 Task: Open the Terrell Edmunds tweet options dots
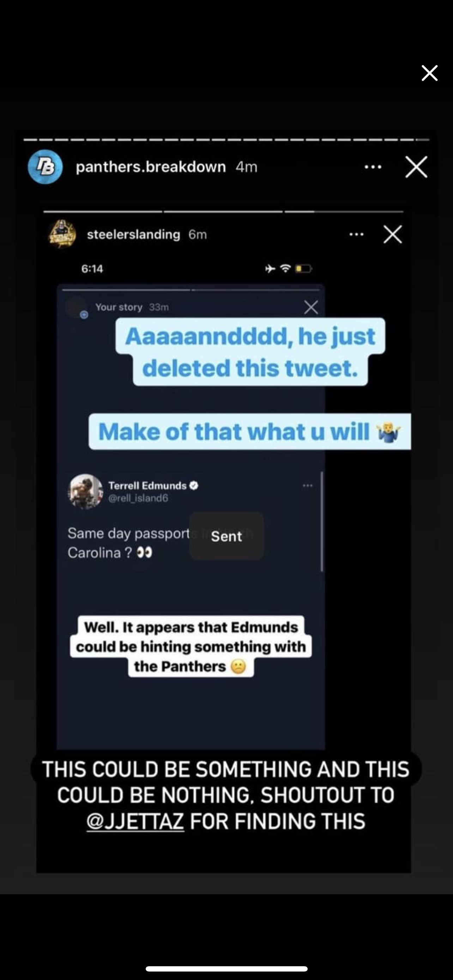click(308, 485)
